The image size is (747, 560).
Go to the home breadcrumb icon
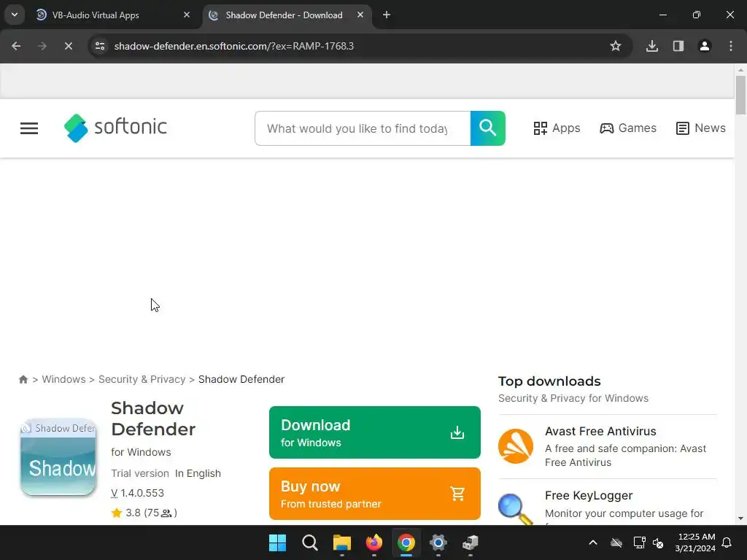(23, 379)
